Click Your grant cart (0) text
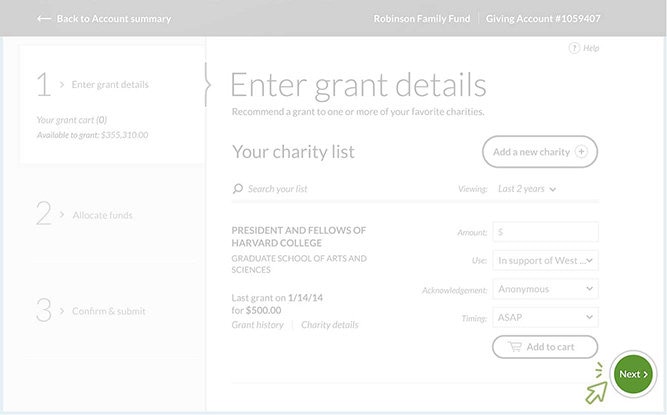This screenshot has width=667, height=415. click(x=71, y=120)
